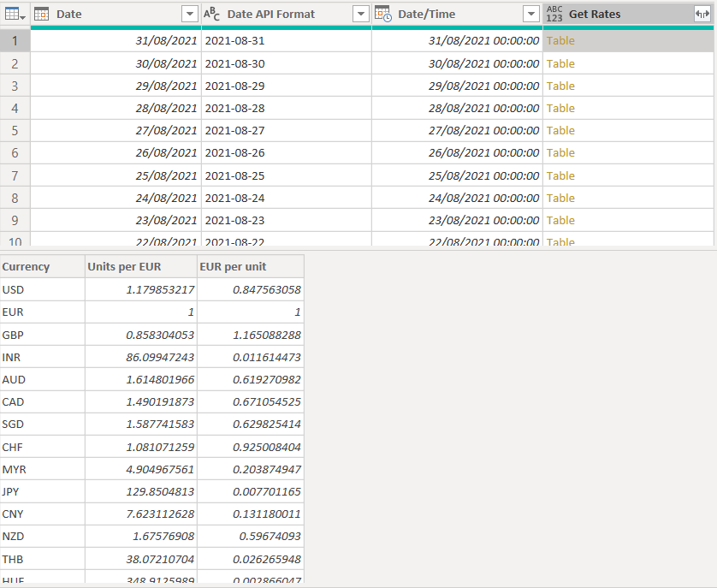Image resolution: width=717 pixels, height=588 pixels.
Task: Select the Date API Format column header
Action: [x=287, y=15]
